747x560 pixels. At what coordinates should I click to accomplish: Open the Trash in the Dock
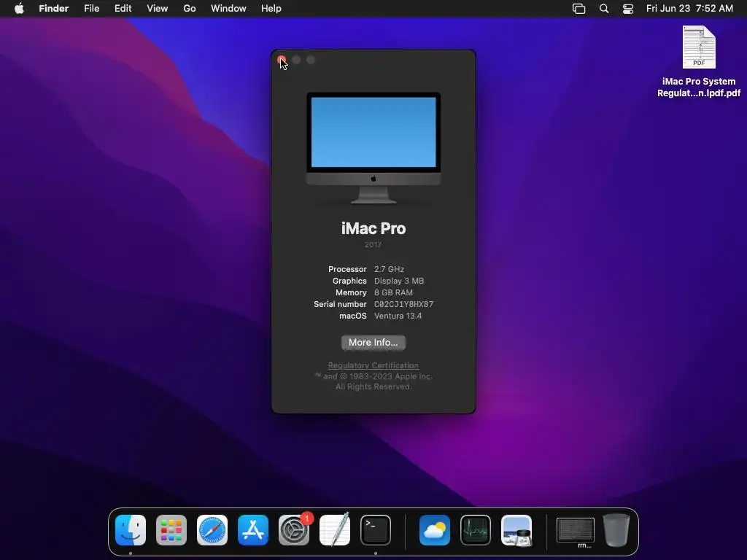pyautogui.click(x=616, y=530)
